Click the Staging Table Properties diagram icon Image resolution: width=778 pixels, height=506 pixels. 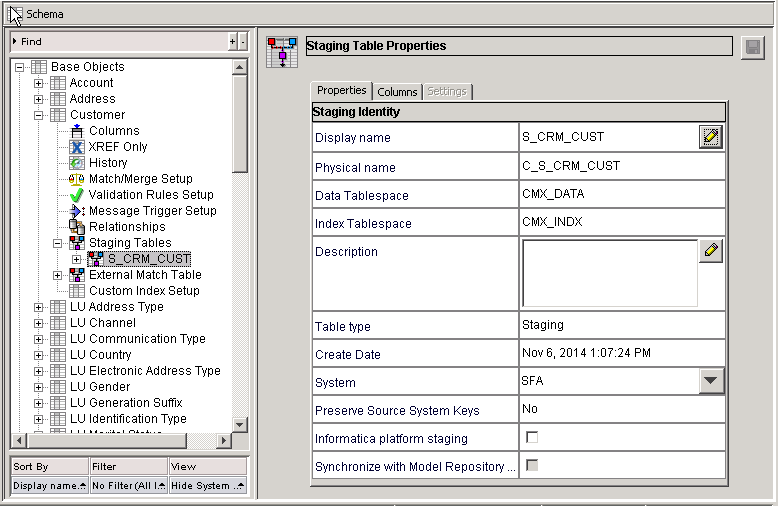(x=282, y=52)
